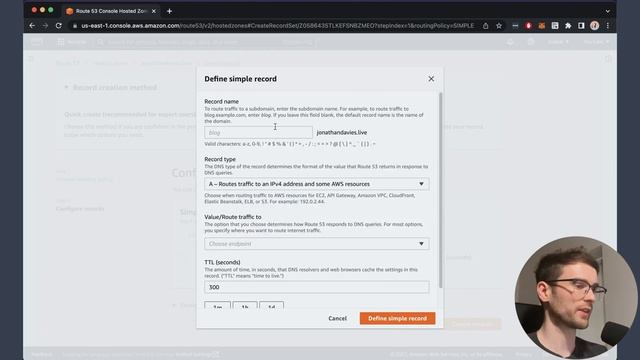
Task: Click the TTL seconds field showing 300
Action: coord(316,287)
